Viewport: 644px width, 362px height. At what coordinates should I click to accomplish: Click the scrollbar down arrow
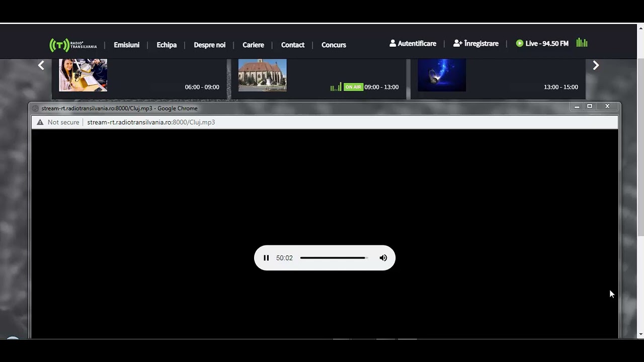(640, 334)
